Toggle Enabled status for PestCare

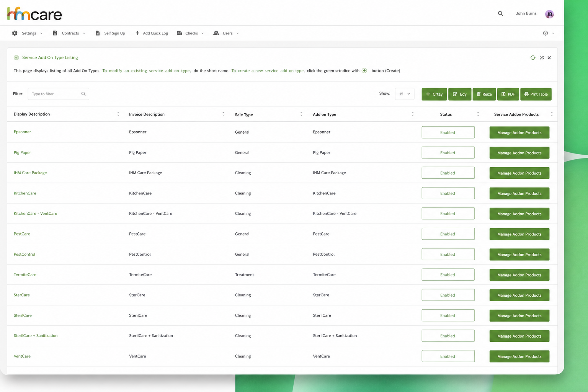pos(448,234)
